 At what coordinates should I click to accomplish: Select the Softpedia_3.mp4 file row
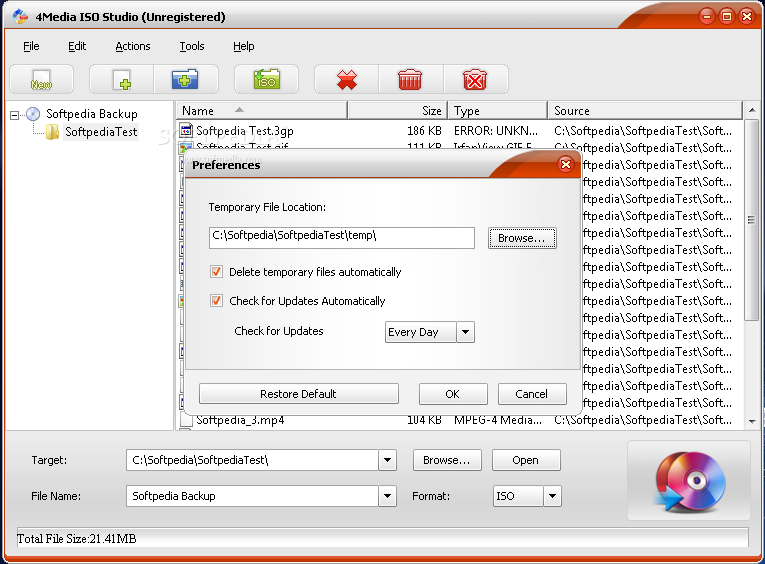(460, 420)
